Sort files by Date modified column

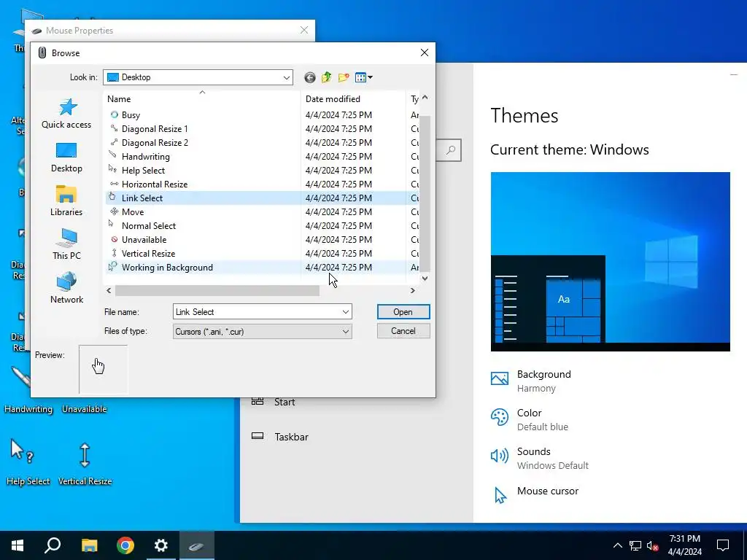(353, 98)
